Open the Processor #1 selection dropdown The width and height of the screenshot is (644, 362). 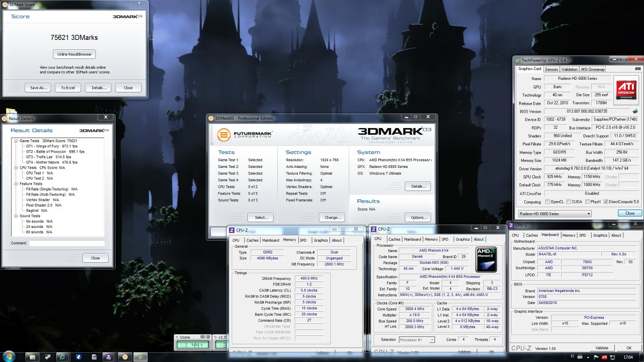pos(417,340)
